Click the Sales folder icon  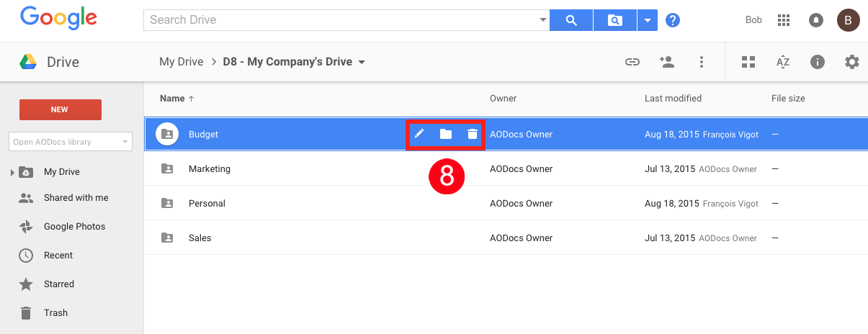tap(167, 238)
